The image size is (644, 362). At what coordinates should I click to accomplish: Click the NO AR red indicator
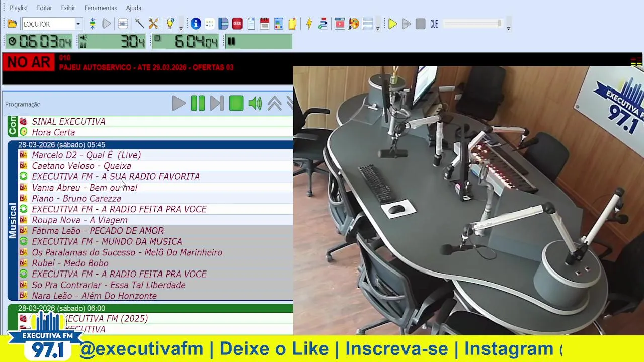tap(29, 63)
